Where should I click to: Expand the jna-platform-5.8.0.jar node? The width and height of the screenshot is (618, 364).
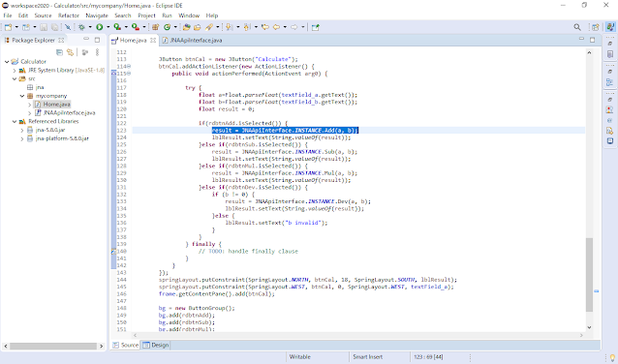[x=22, y=138]
